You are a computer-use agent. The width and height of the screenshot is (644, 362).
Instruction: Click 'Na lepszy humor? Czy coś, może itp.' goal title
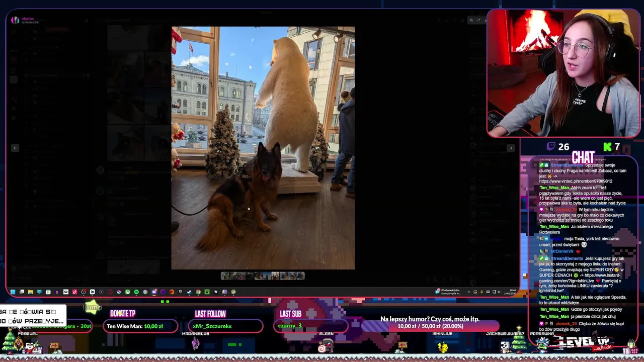pyautogui.click(x=430, y=319)
